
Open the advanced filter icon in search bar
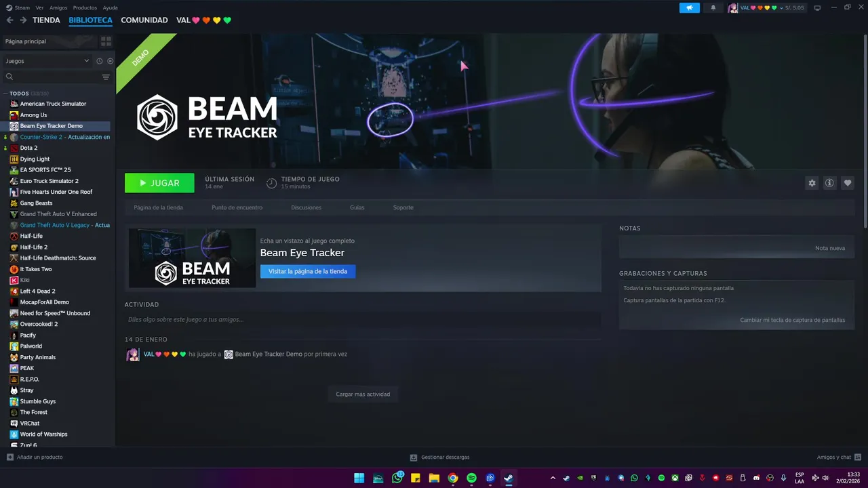point(106,77)
